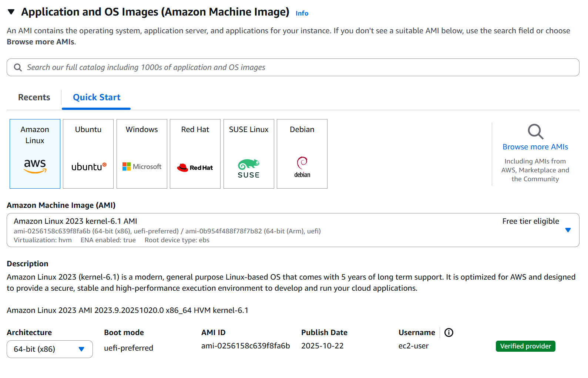This screenshot has height=378, width=588.
Task: Click the Debian swirl logo
Action: pos(302,166)
